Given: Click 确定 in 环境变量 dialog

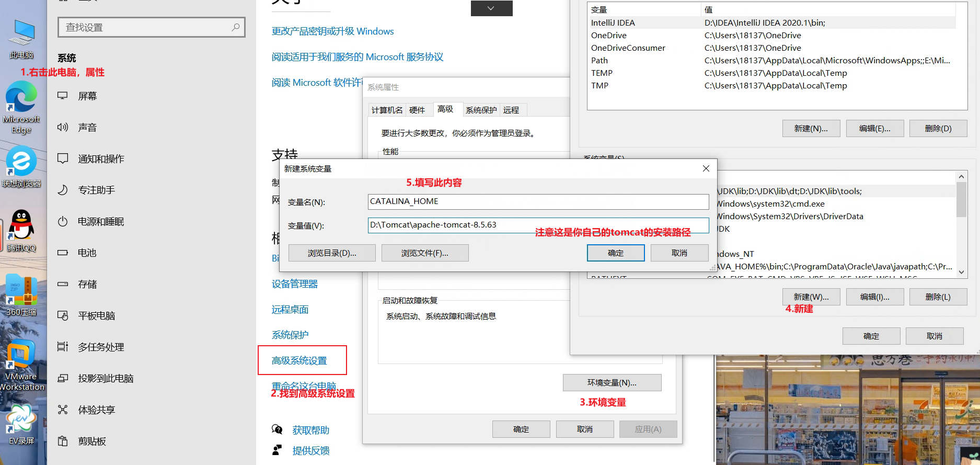Looking at the screenshot, I should 871,336.
